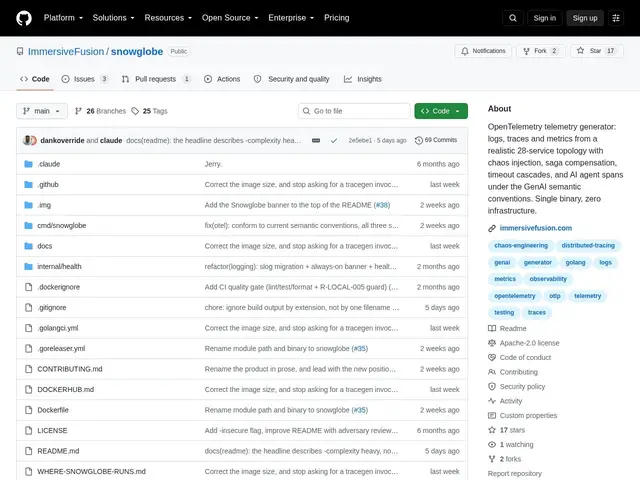Switch to the Insights tab
The width and height of the screenshot is (640, 480).
pos(363,79)
